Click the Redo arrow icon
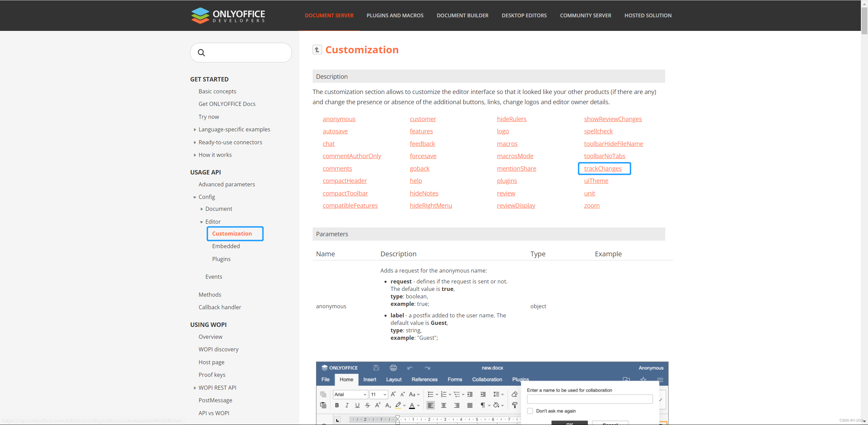Screen dimensions: 868x425 coord(427,368)
